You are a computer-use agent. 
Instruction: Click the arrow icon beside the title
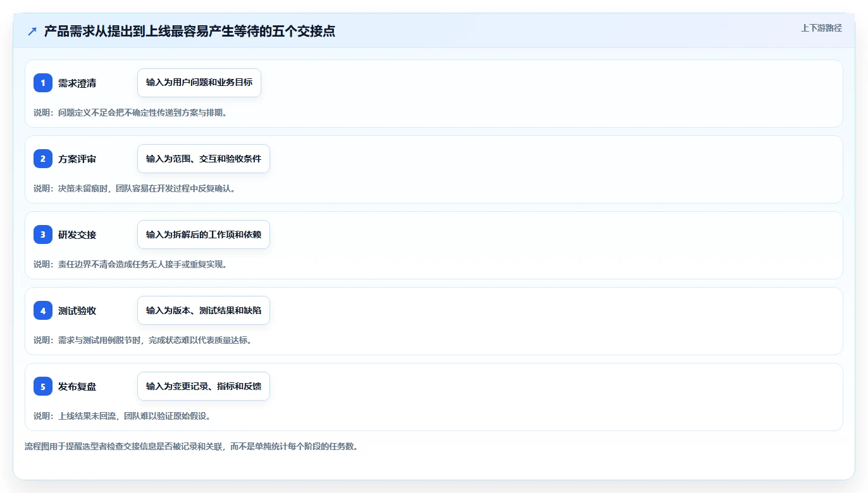(x=32, y=32)
